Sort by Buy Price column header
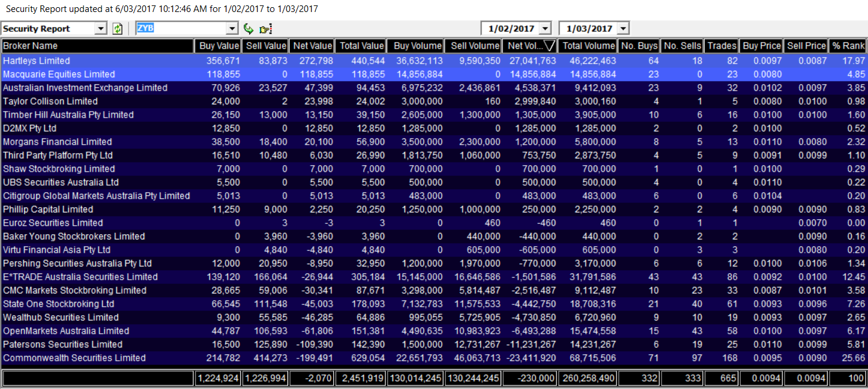 pyautogui.click(x=762, y=46)
